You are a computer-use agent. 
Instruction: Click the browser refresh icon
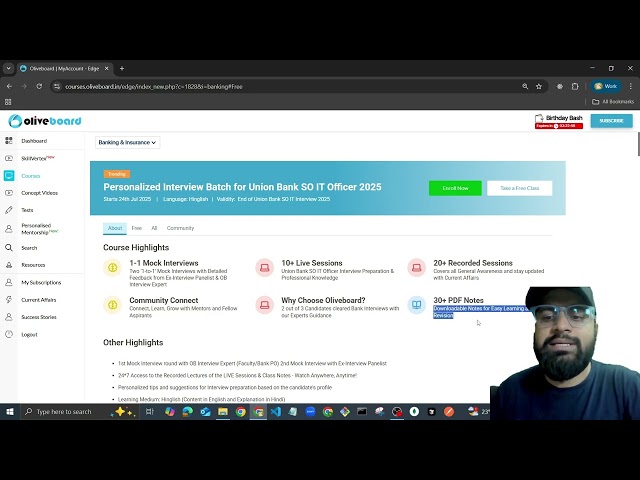pyautogui.click(x=39, y=86)
